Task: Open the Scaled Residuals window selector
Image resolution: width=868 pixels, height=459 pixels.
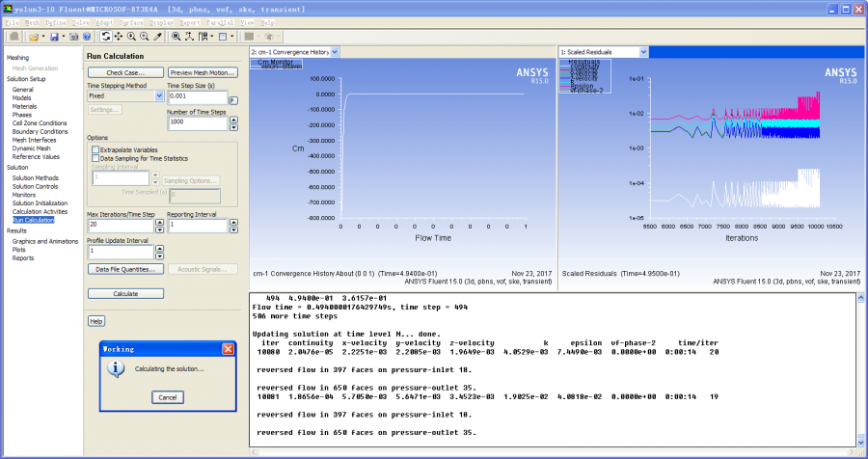Action: [x=644, y=52]
